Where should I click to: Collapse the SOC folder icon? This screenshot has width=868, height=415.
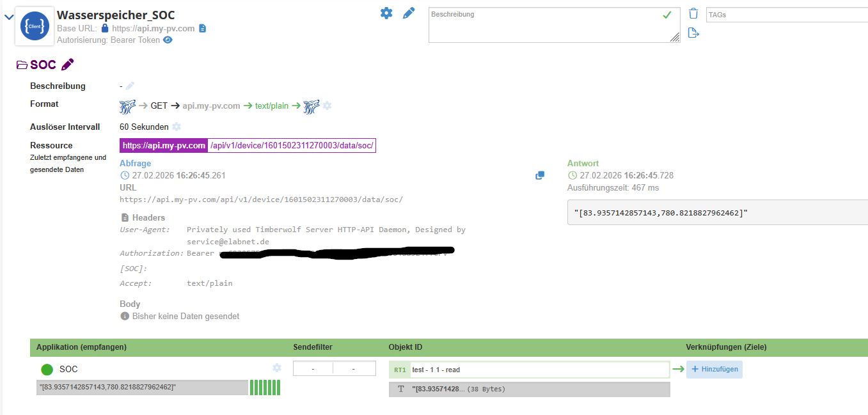click(x=22, y=65)
